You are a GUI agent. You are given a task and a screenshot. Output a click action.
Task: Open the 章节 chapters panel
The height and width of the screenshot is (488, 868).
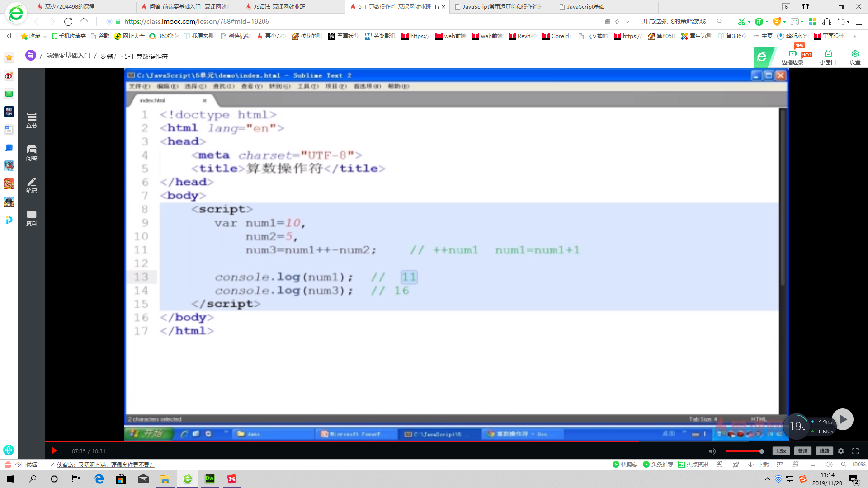pos(32,120)
